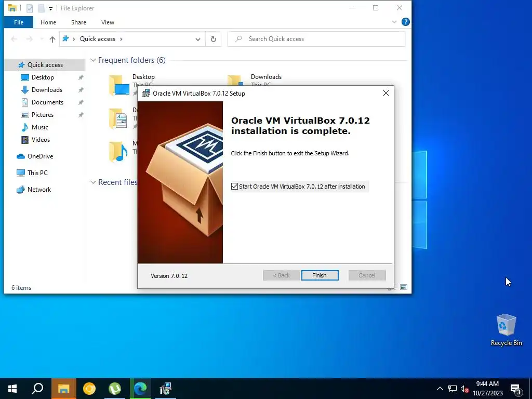This screenshot has height=399, width=532.
Task: Open the View ribbon tab
Action: 108,22
